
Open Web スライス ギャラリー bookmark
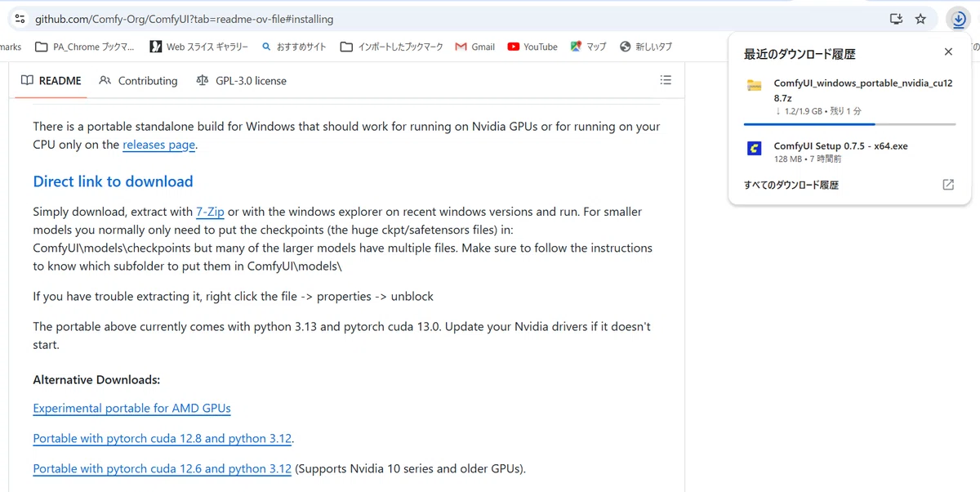tap(199, 47)
